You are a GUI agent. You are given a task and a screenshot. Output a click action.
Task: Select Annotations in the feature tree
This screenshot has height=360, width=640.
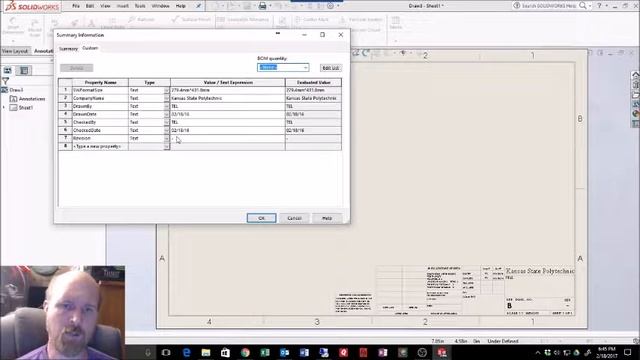(32, 99)
